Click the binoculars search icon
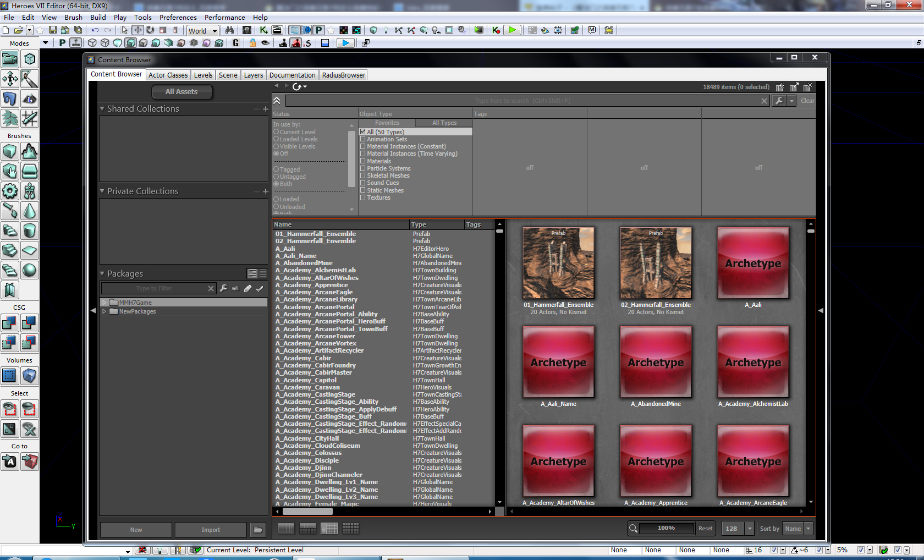924x560 pixels. pos(229,30)
